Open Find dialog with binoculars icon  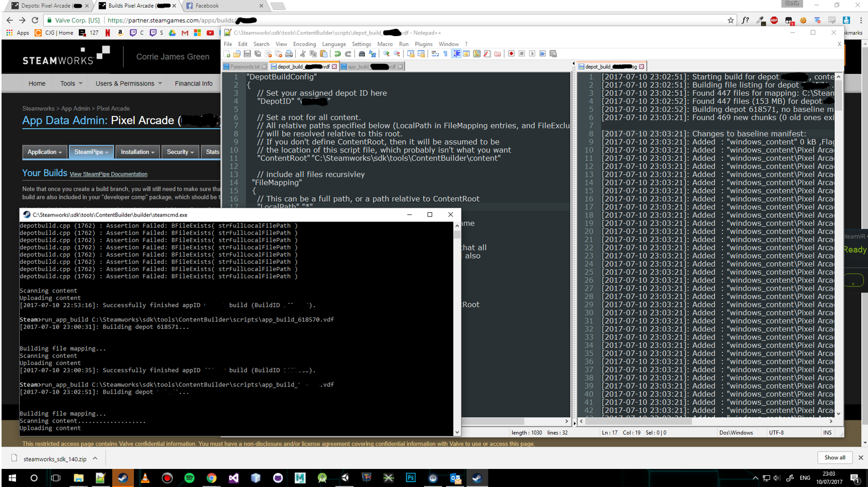pyautogui.click(x=362, y=54)
